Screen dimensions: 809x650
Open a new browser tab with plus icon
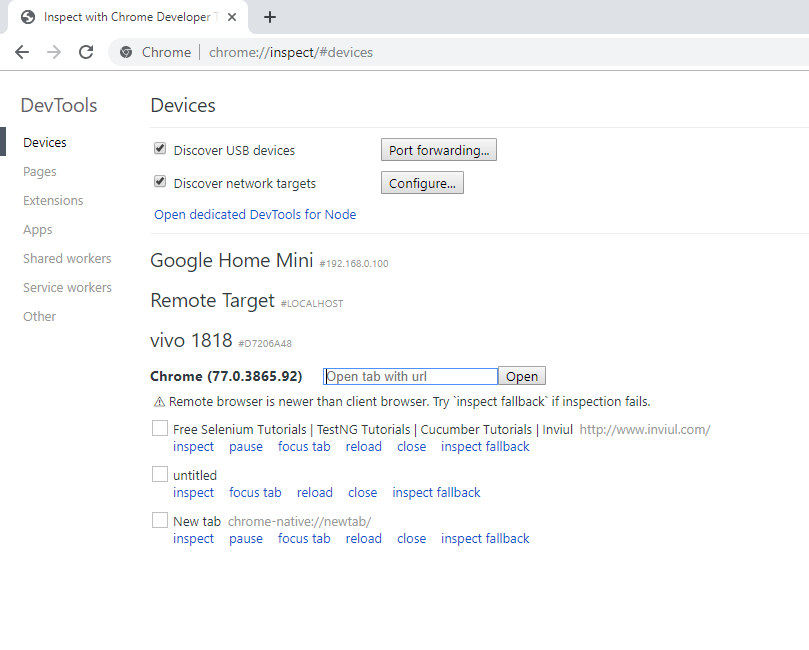click(270, 17)
